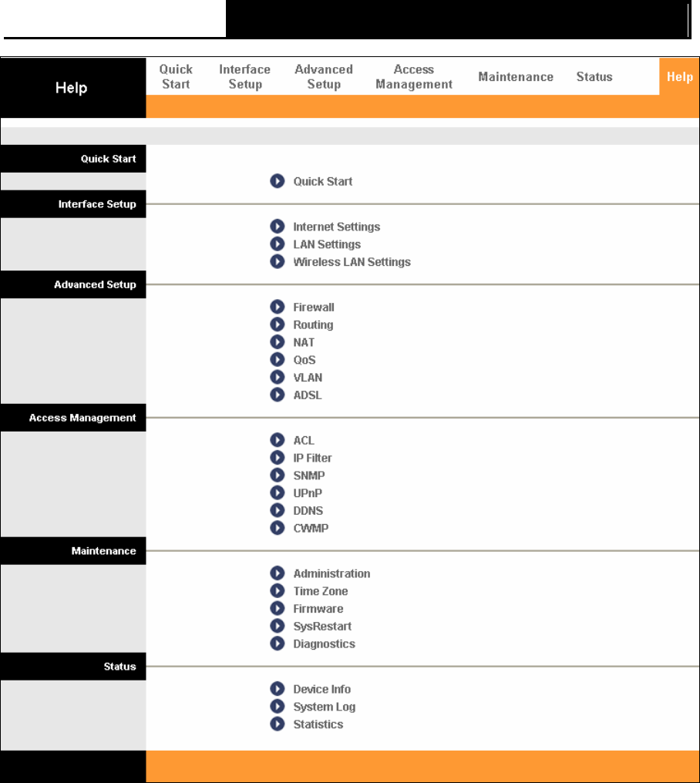View the QoS help topic

305,360
